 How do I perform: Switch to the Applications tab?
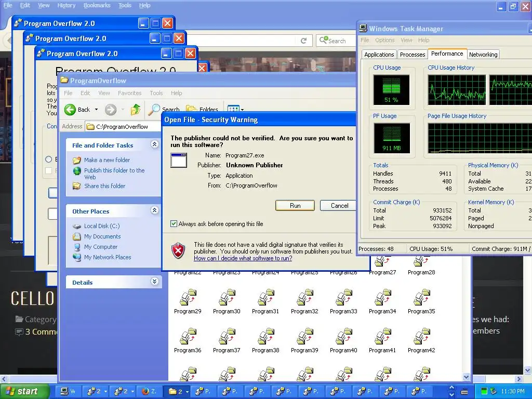point(379,54)
